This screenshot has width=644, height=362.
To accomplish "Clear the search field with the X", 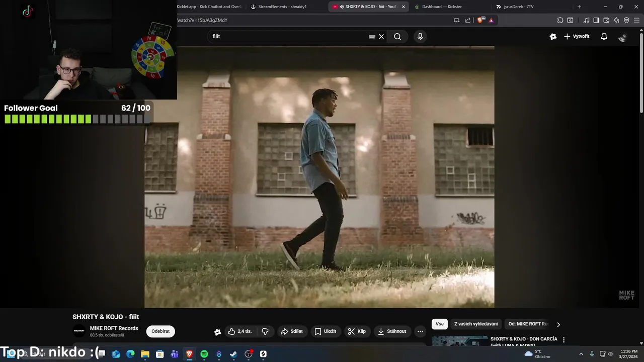I will 381,36.
